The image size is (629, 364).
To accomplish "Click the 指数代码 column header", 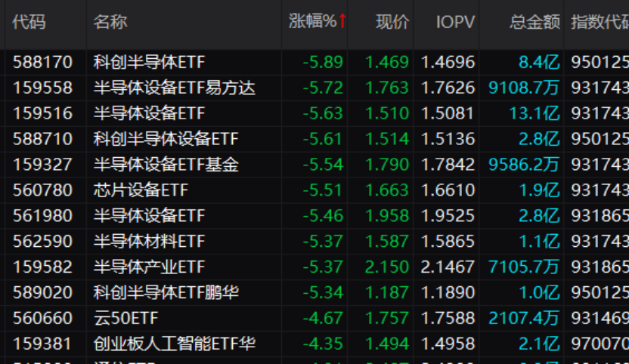I will pyautogui.click(x=599, y=22).
